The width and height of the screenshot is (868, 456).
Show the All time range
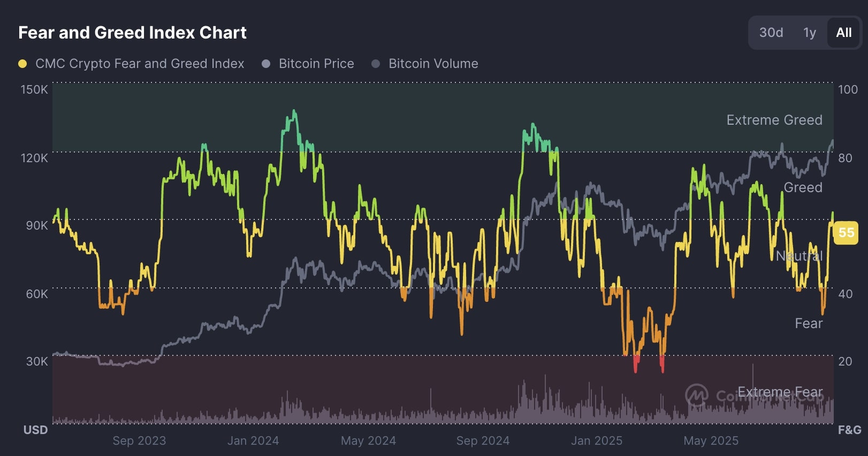pyautogui.click(x=843, y=33)
